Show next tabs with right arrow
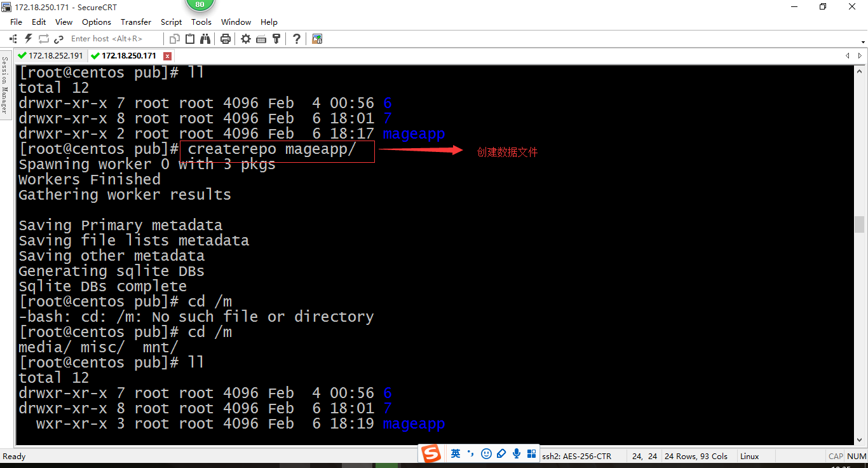This screenshot has height=468, width=868. (x=860, y=56)
